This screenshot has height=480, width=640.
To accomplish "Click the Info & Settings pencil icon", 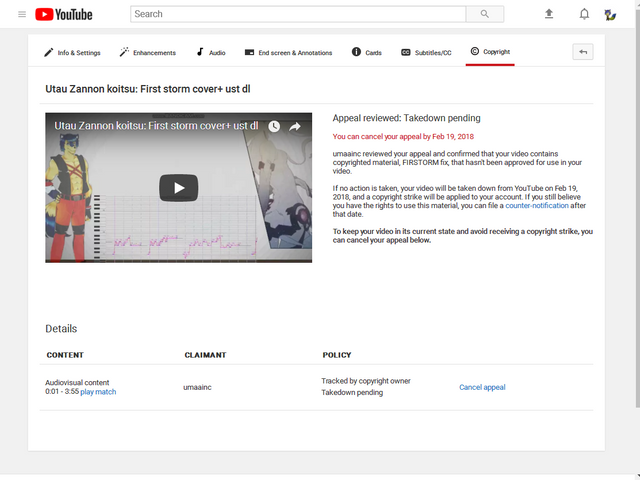I will pyautogui.click(x=49, y=52).
